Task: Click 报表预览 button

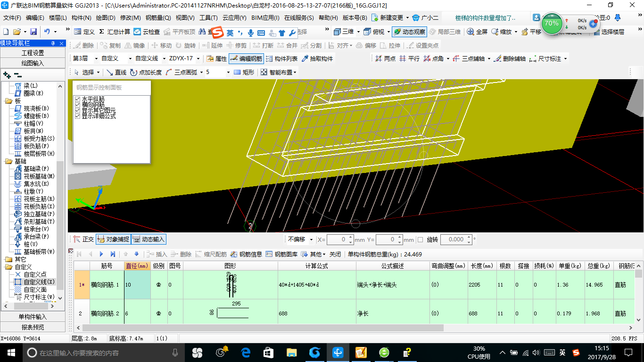Action: (33, 327)
